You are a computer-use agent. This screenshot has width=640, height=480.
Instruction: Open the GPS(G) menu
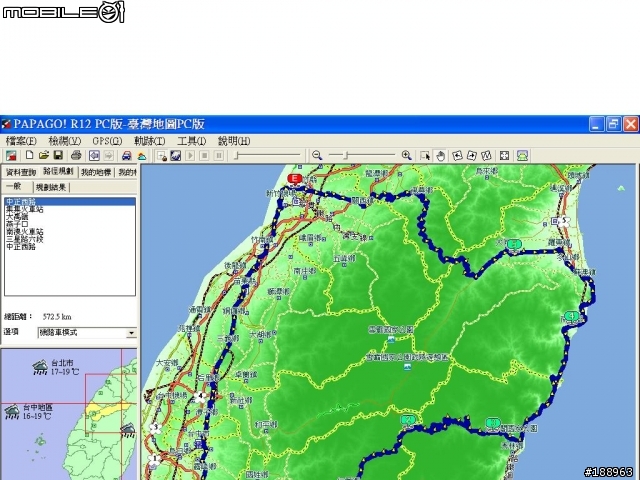(x=107, y=141)
